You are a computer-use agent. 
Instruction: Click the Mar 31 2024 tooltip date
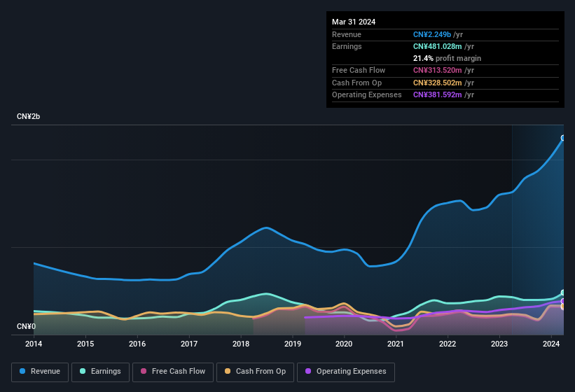[354, 22]
